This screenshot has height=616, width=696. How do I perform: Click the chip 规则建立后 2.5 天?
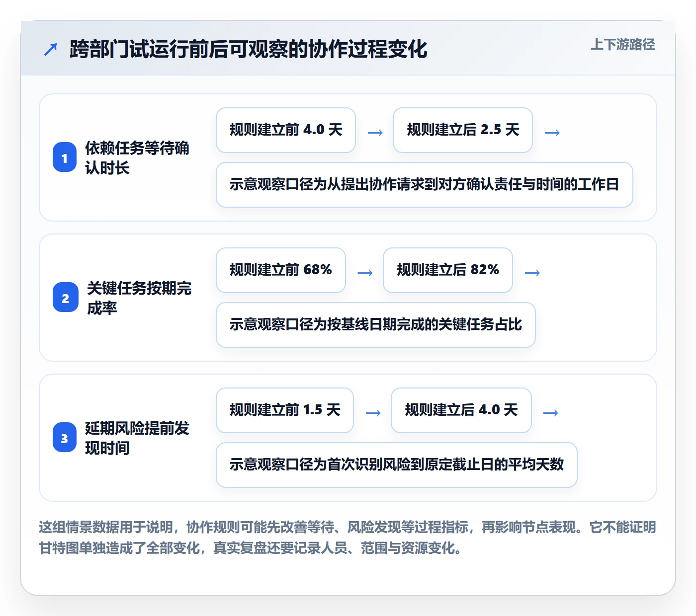click(x=463, y=130)
